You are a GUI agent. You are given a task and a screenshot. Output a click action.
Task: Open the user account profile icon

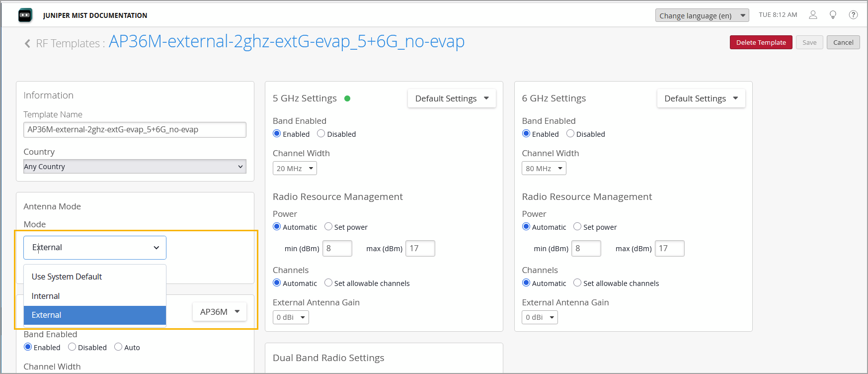(813, 15)
